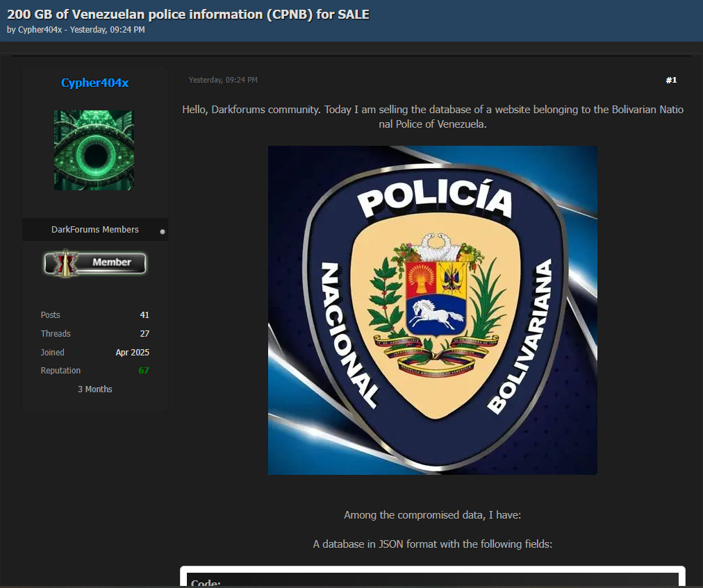This screenshot has width=703, height=588.
Task: Open post number #1 permalink
Action: [x=671, y=80]
